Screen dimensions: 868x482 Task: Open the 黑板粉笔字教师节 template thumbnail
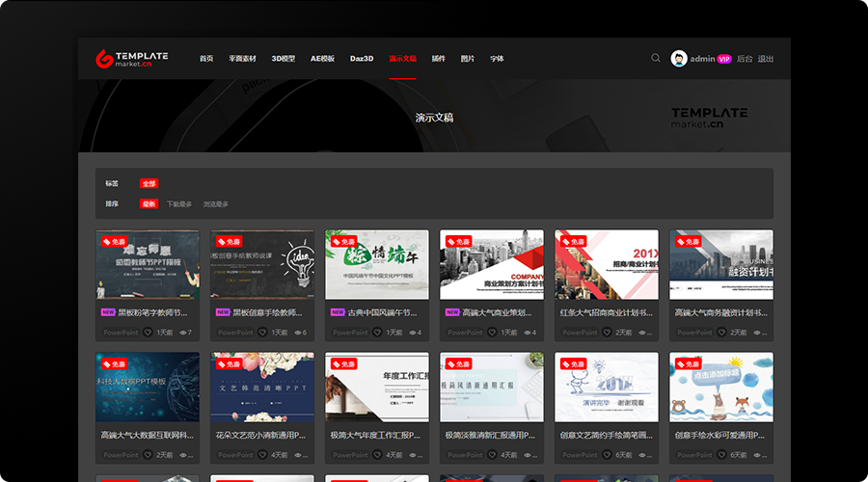148,264
